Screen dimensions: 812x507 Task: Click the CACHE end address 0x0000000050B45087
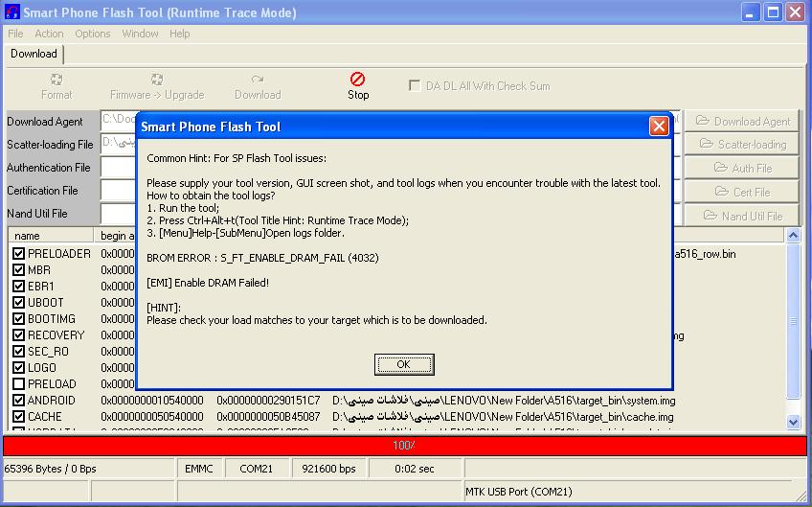pyautogui.click(x=268, y=417)
